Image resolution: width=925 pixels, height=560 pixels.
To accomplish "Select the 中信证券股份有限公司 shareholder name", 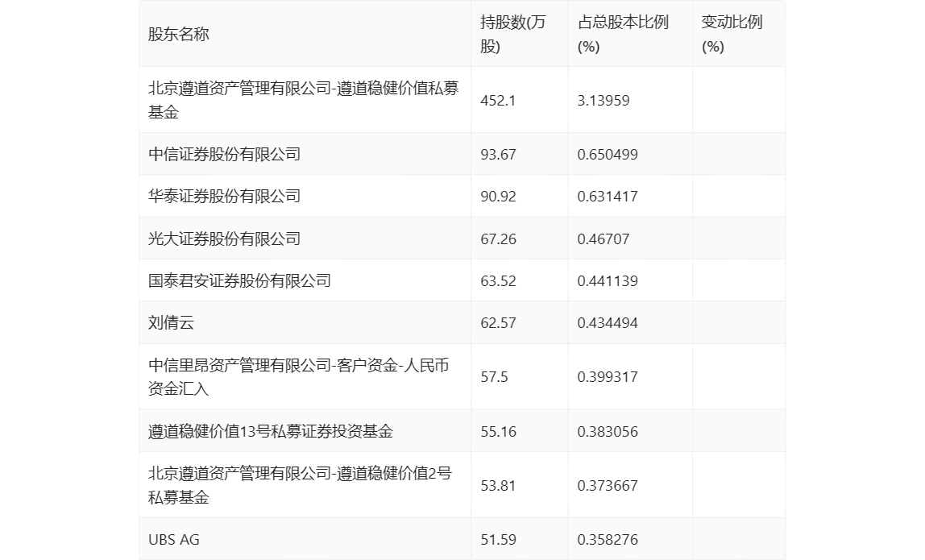I will click(x=224, y=154).
